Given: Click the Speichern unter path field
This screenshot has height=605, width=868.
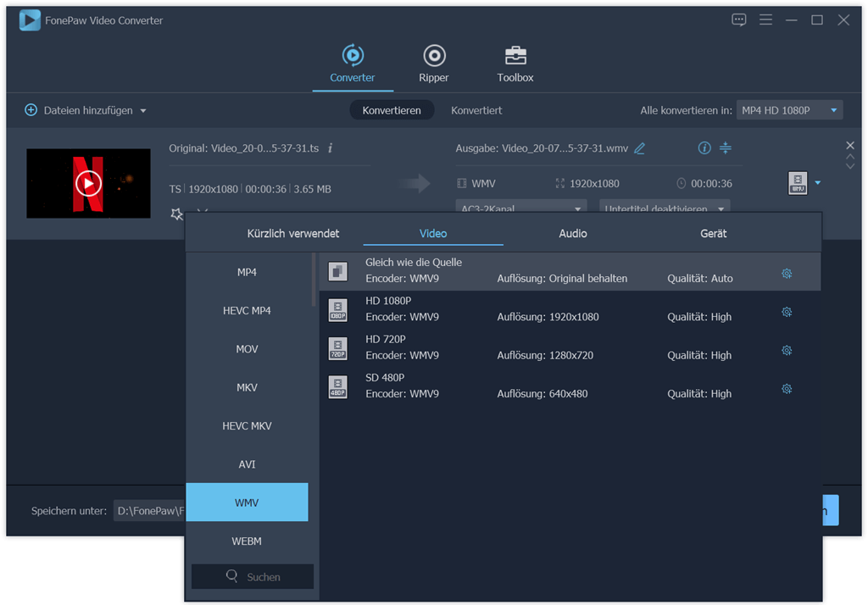Looking at the screenshot, I should (149, 510).
